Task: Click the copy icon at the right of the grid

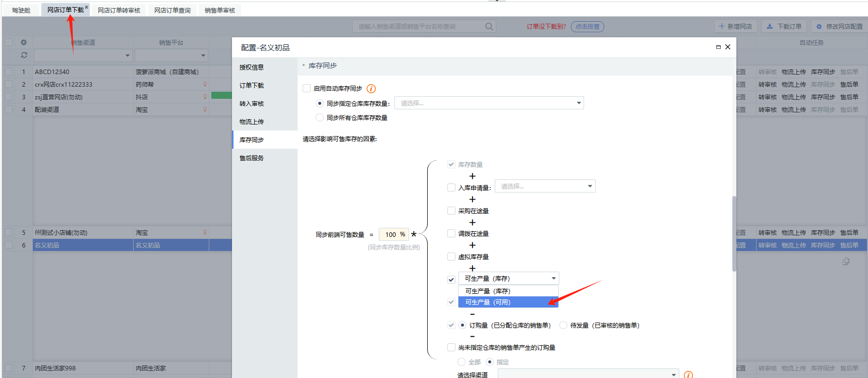Action: (846, 262)
